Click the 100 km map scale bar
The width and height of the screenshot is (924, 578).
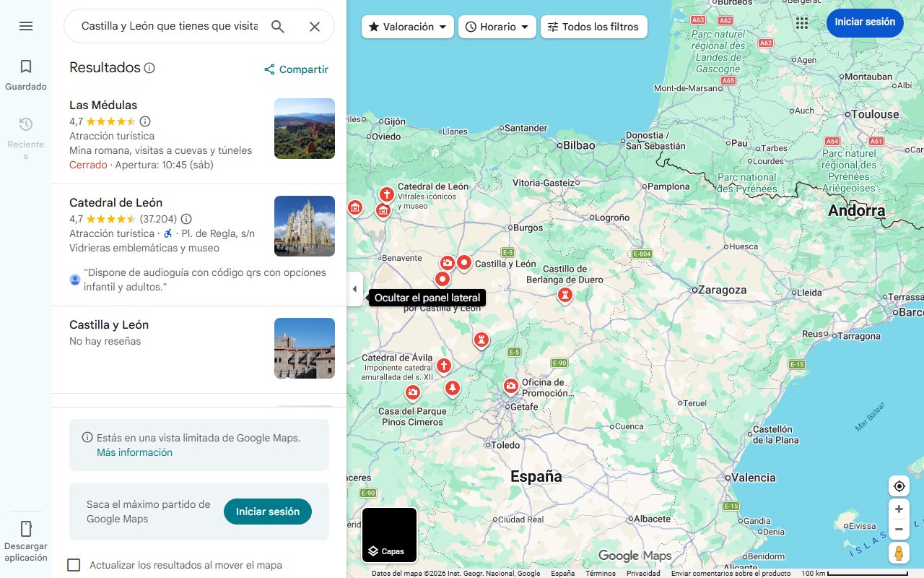tap(855, 573)
